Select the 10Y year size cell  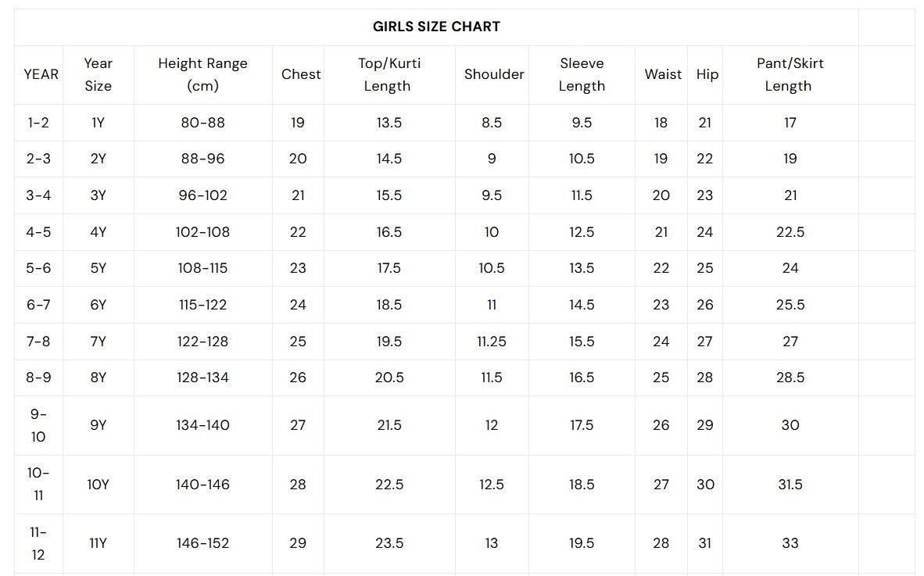(x=98, y=484)
